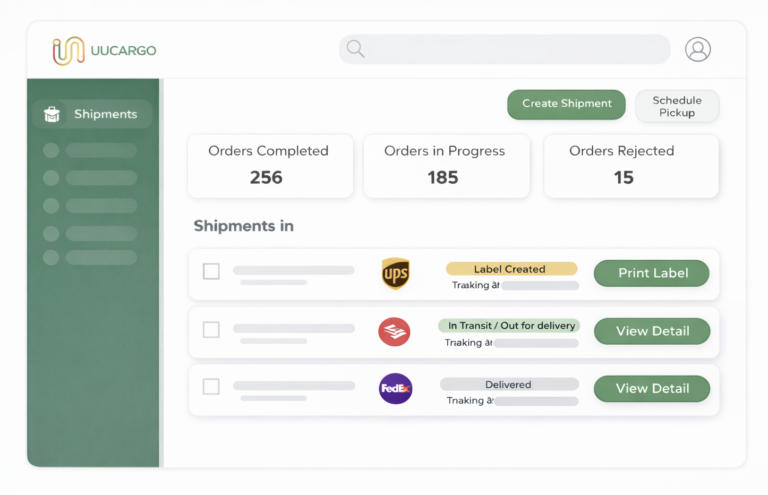Open the user profile avatar icon
Screen dimensions: 768x495
point(697,49)
